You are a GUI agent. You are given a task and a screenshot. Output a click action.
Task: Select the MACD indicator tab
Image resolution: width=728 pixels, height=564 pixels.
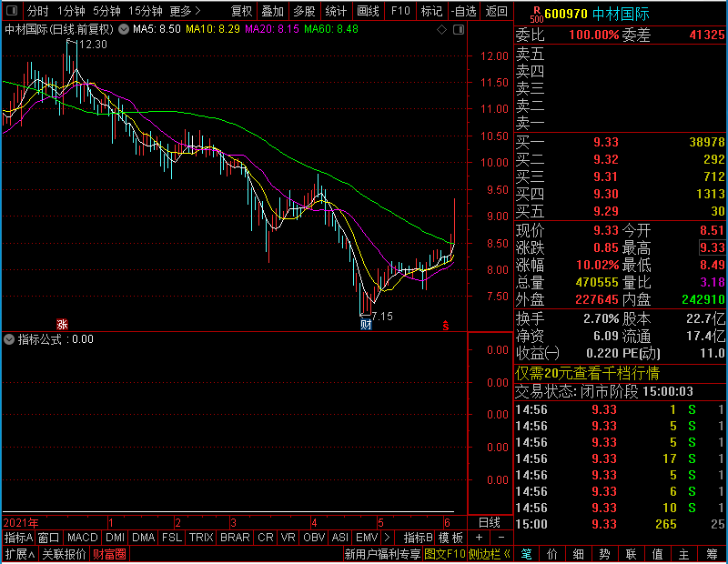[82, 538]
